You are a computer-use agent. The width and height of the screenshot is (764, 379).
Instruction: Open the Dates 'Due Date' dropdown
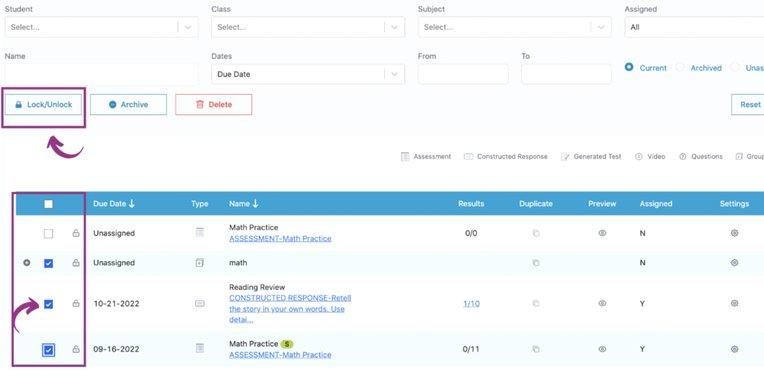pos(308,74)
